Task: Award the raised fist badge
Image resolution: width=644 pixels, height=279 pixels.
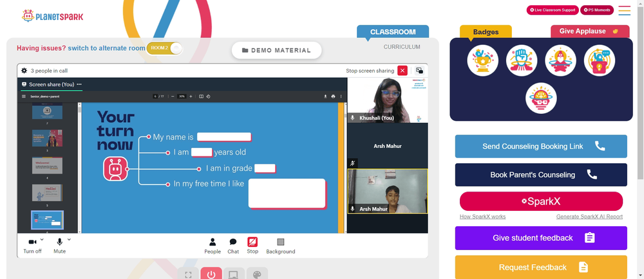Action: tap(522, 60)
